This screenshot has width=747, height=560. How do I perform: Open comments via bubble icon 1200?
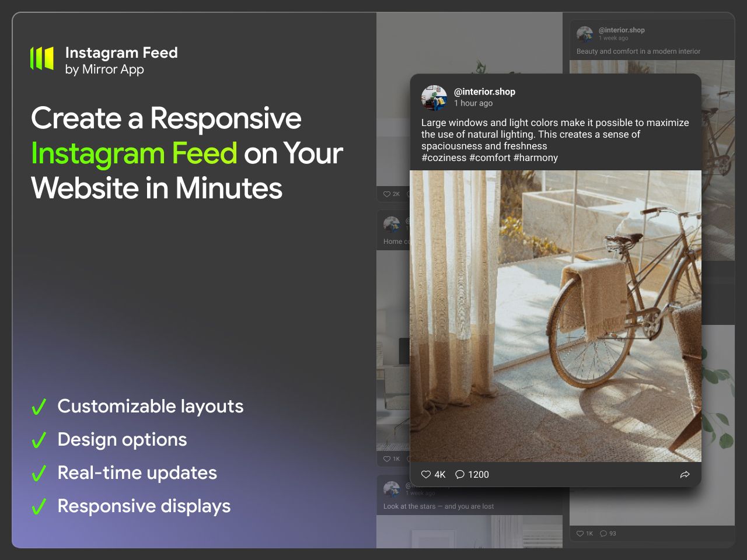(x=460, y=475)
